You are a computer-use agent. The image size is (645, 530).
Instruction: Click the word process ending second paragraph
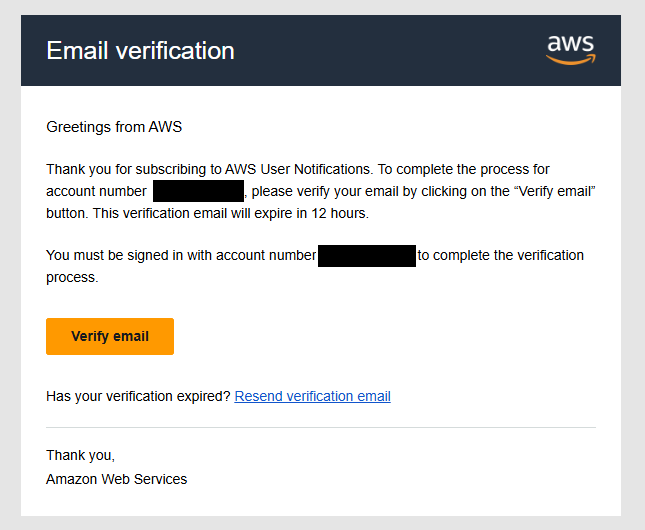pos(72,278)
